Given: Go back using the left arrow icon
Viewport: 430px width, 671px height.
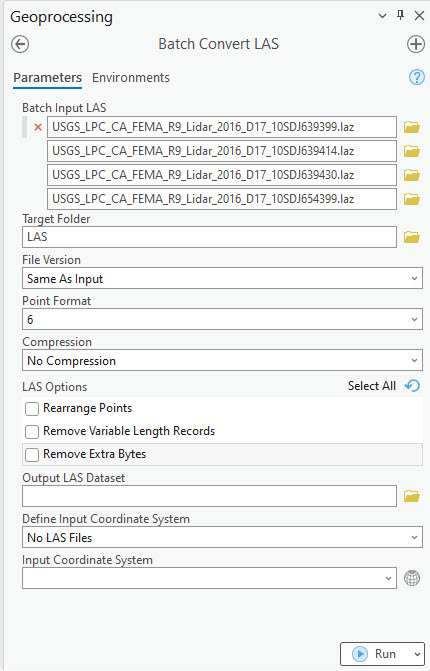Looking at the screenshot, I should 20,44.
